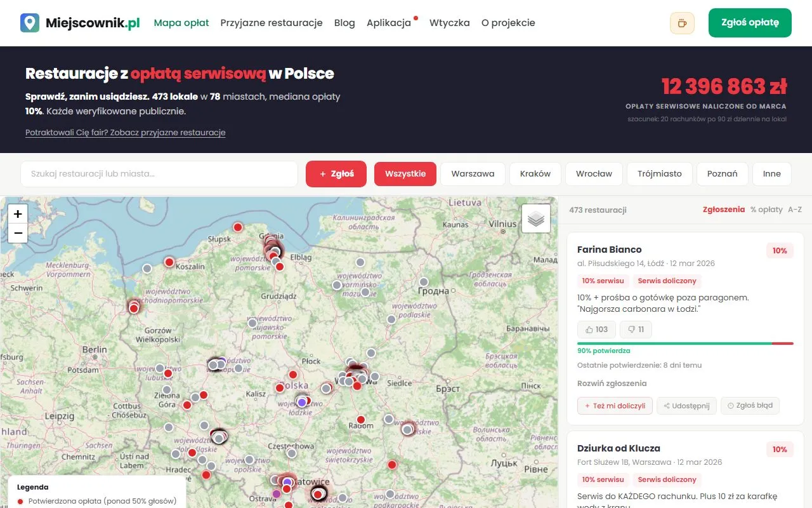The width and height of the screenshot is (812, 508).
Task: Click Farina Bianco 10% fee badge
Action: click(780, 251)
